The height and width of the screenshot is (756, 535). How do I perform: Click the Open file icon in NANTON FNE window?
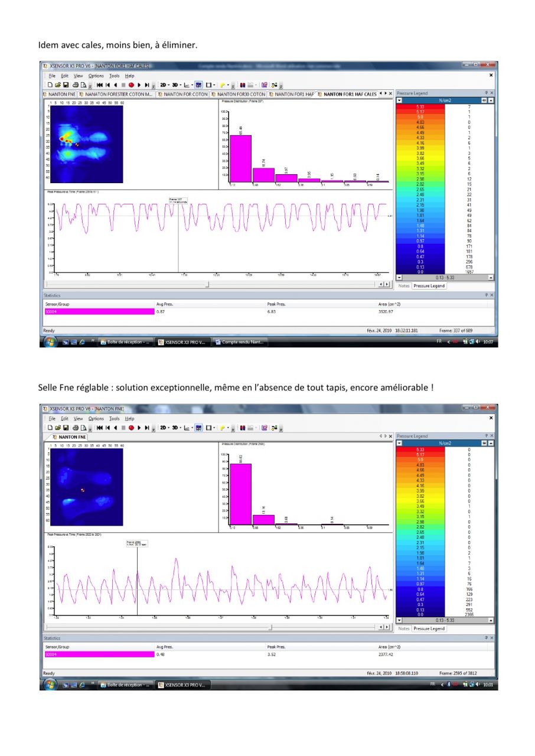pyautogui.click(x=58, y=427)
